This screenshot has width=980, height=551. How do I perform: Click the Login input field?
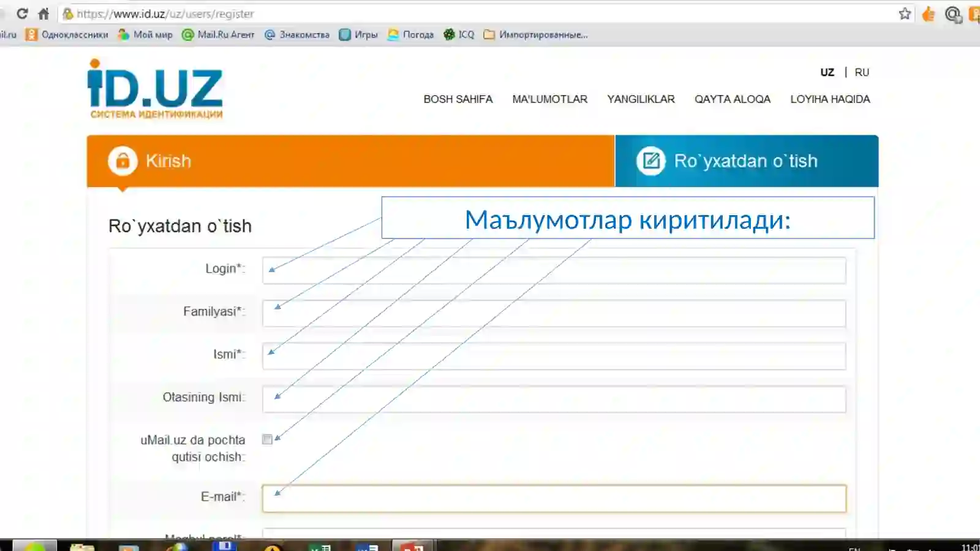point(554,270)
